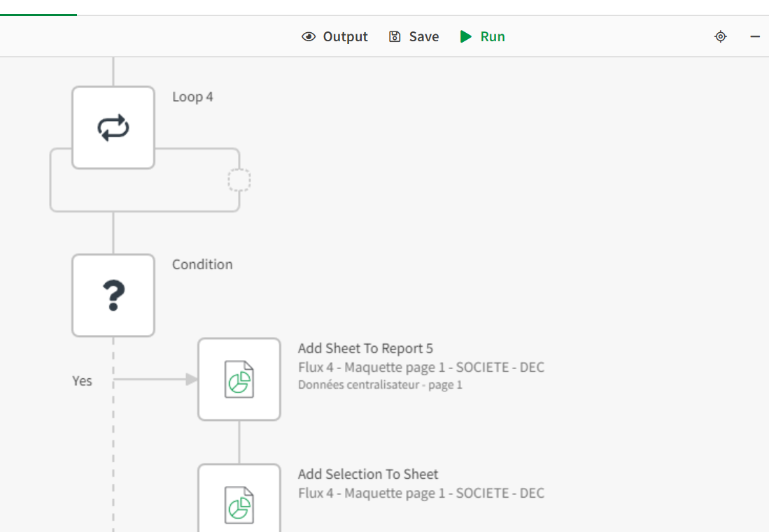Click the dashed placeholder slot inside Loop 4

pos(239,179)
